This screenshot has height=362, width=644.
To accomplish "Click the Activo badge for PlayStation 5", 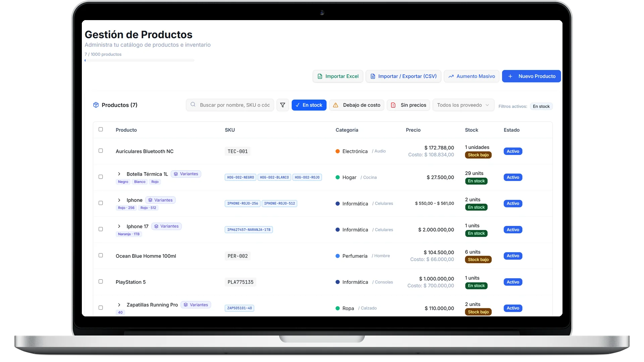I will point(513,282).
